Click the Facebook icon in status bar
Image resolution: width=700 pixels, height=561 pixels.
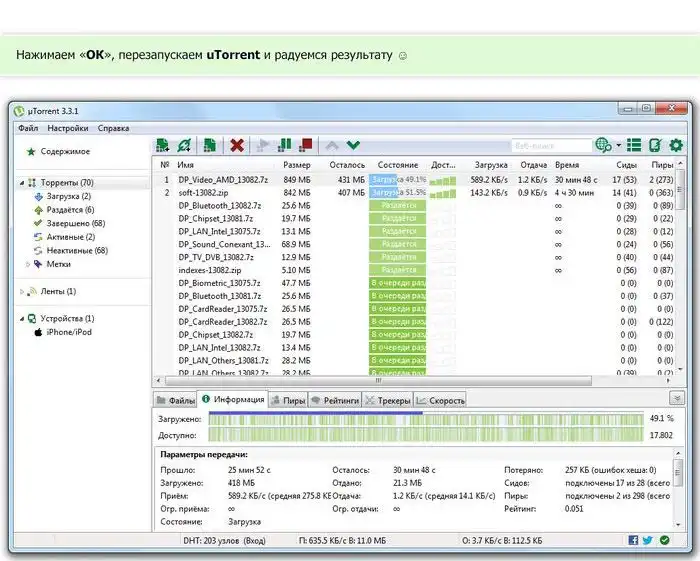coord(634,540)
